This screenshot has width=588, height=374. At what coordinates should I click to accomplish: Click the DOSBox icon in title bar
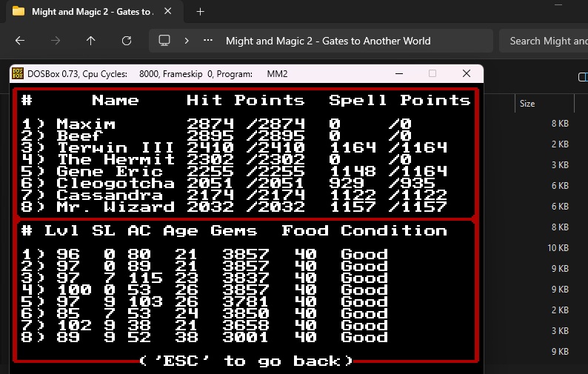pos(18,73)
